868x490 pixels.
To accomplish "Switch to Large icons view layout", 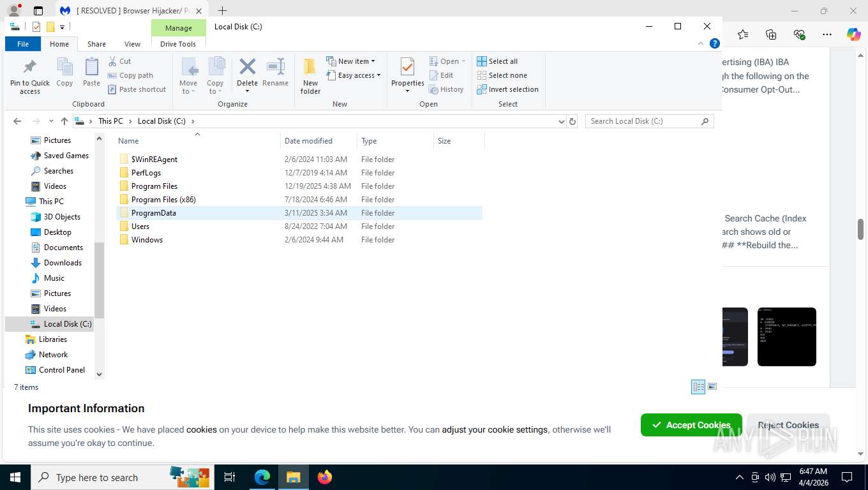I will pos(712,387).
